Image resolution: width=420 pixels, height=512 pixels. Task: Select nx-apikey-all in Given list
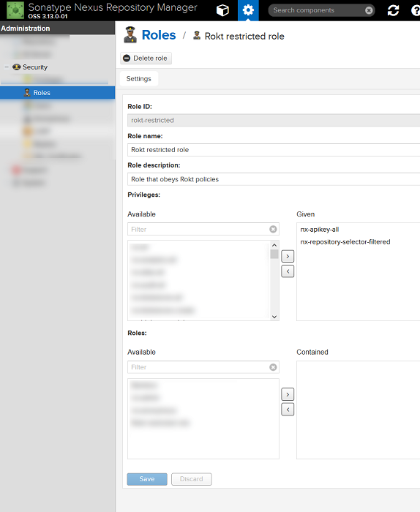pos(320,230)
